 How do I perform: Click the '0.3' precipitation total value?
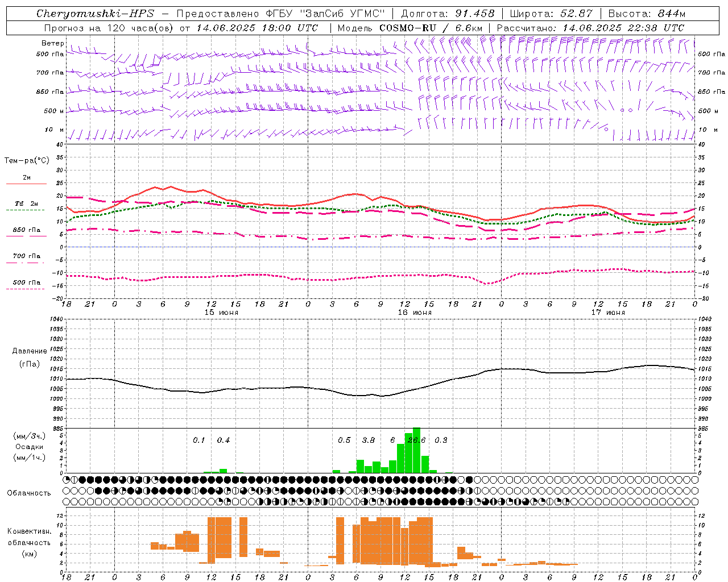pos(441,440)
